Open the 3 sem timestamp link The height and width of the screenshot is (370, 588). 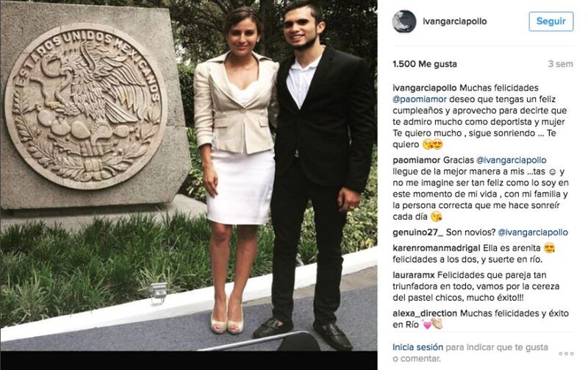click(x=560, y=64)
